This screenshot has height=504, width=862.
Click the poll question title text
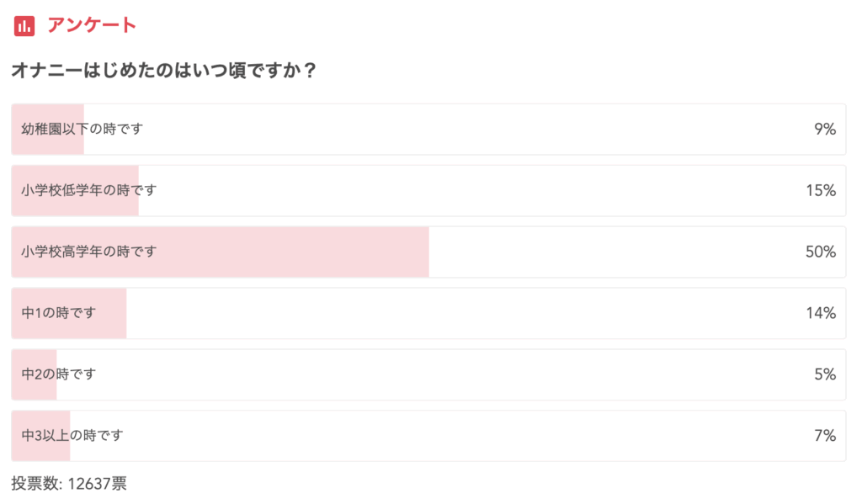click(163, 70)
